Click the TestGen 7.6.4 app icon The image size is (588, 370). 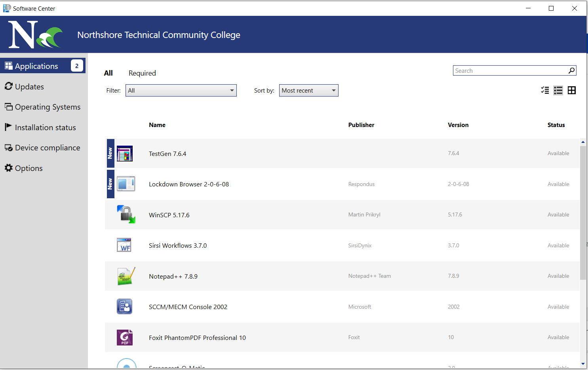[x=125, y=154]
